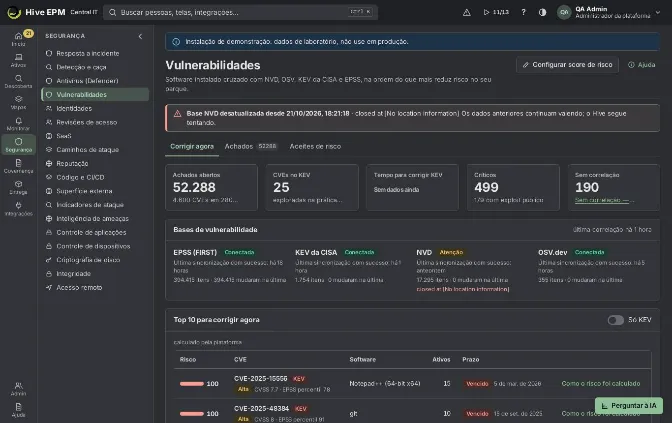
Task: Open the 11/13 tasks indicator
Action: point(496,12)
